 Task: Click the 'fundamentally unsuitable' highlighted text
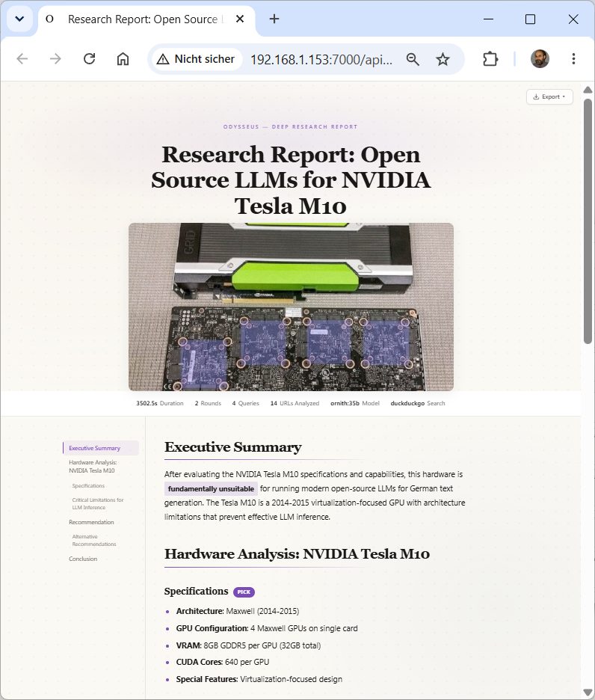pyautogui.click(x=211, y=489)
